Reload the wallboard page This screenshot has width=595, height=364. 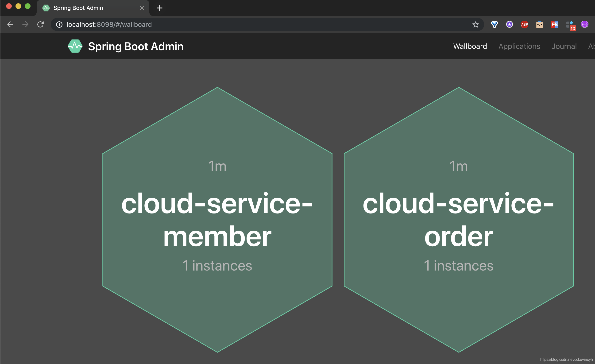pyautogui.click(x=40, y=24)
